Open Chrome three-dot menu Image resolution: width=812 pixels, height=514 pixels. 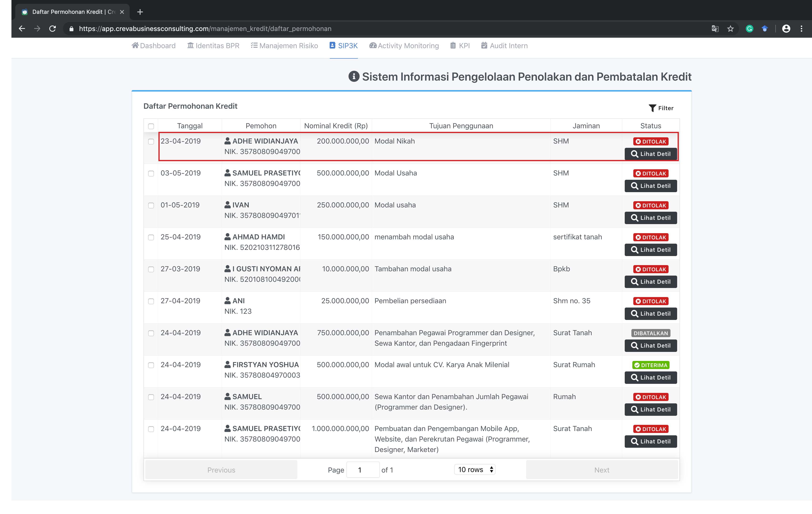[x=802, y=29]
